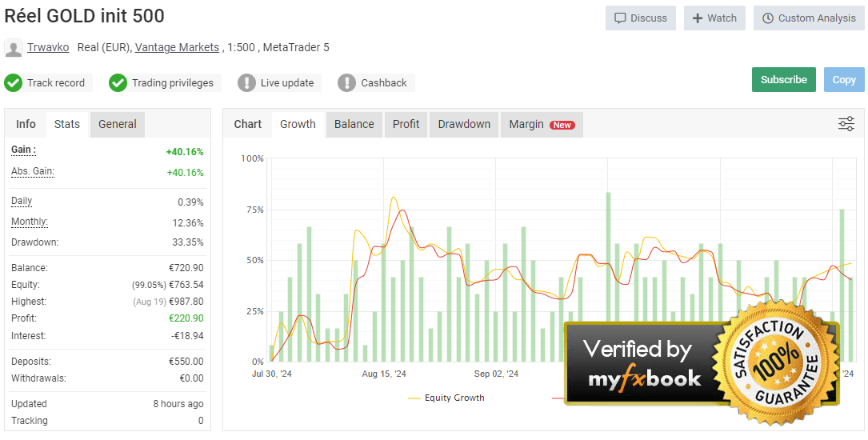Click the green check icon beside Track record
The width and height of the screenshot is (868, 440).
pos(13,83)
